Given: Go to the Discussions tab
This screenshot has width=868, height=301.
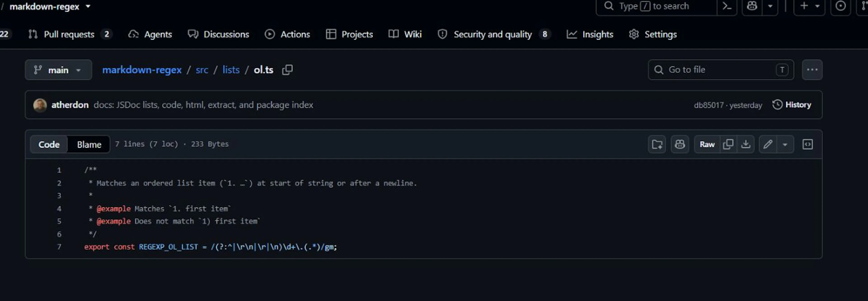Looking at the screenshot, I should pos(218,34).
